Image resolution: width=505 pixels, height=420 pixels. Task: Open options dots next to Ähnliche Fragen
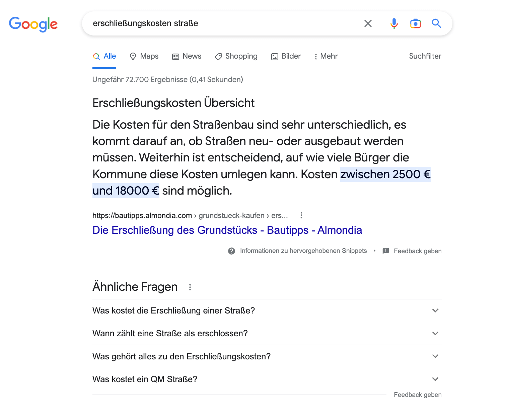click(x=190, y=287)
